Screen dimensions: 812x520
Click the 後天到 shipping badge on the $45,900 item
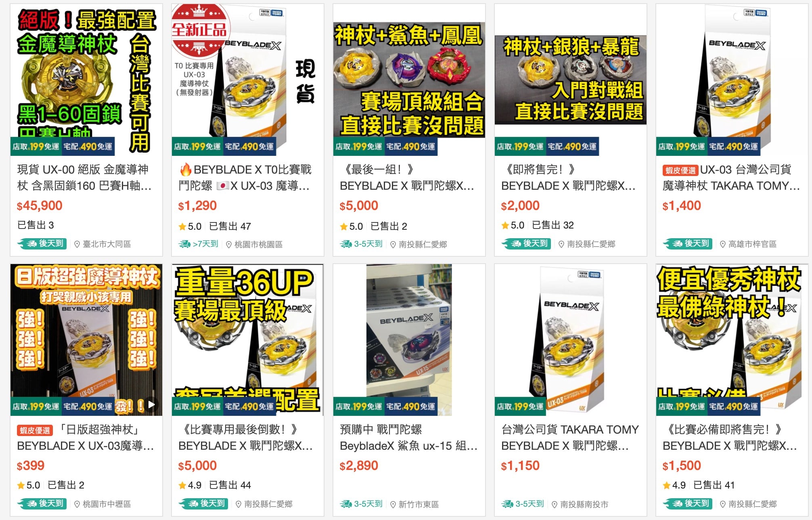[42, 243]
